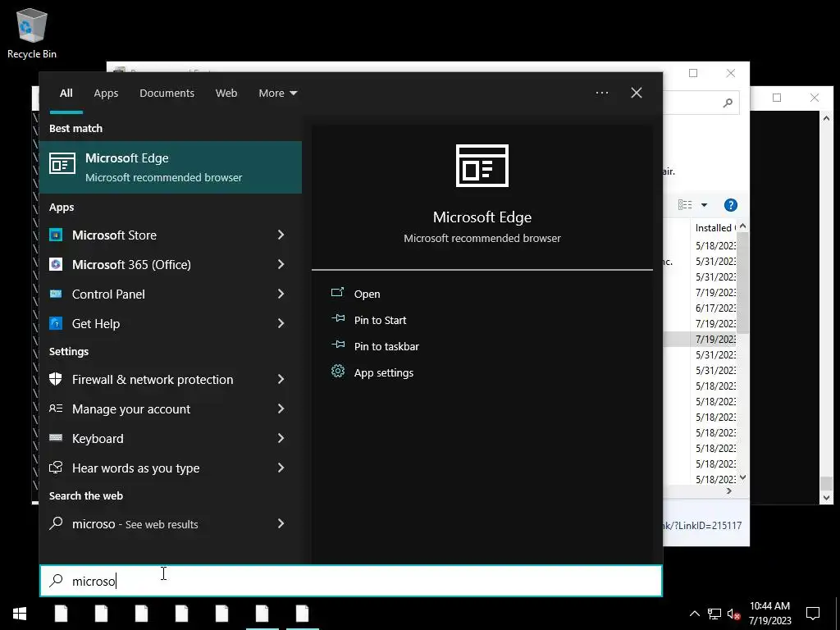Click search magnifier in background window
The height and width of the screenshot is (630, 840).
tap(728, 103)
